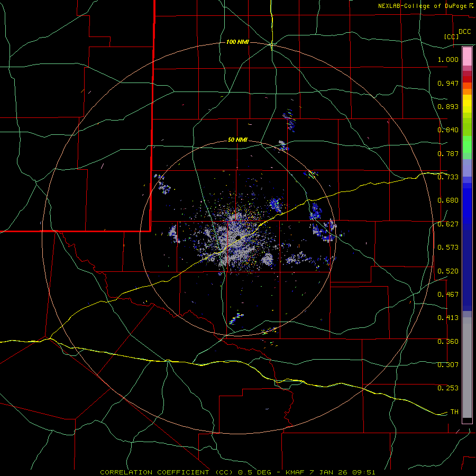Click the KMAF station identifier in the caption

pos(296,472)
